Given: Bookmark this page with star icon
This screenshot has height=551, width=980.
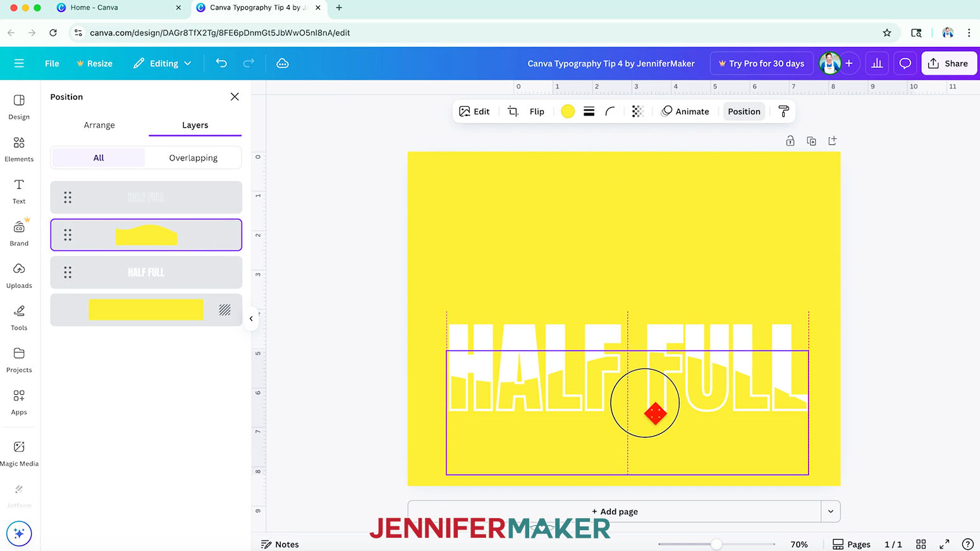Looking at the screenshot, I should click(x=887, y=33).
